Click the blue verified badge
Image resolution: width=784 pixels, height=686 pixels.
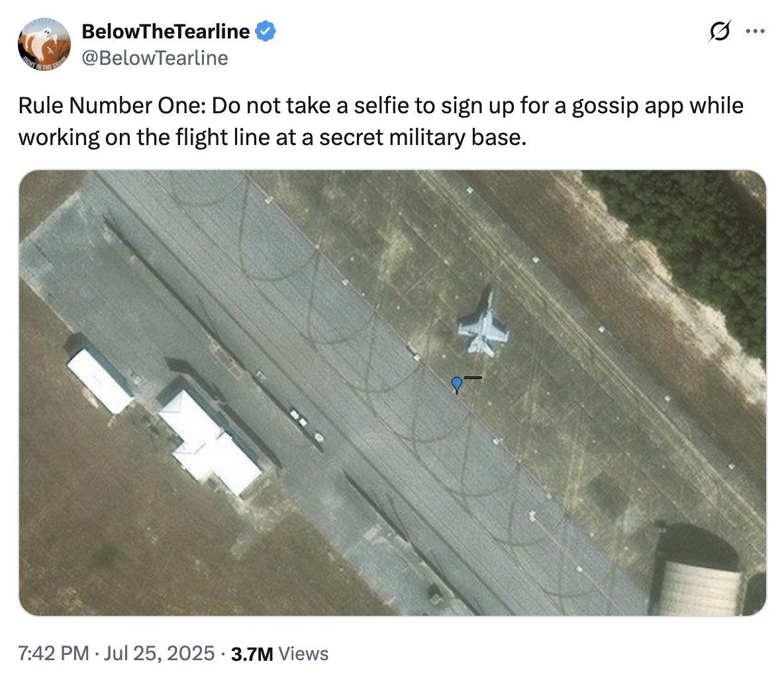pyautogui.click(x=266, y=31)
